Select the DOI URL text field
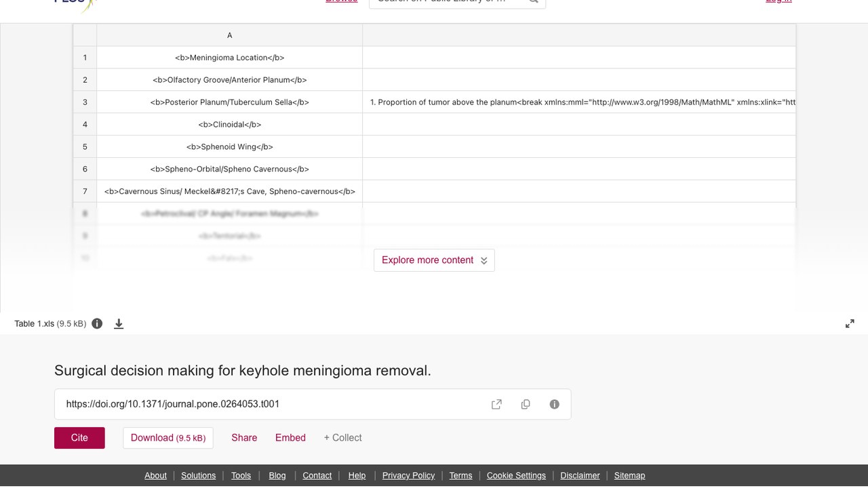Viewport: 868px width, 488px height. click(x=313, y=404)
